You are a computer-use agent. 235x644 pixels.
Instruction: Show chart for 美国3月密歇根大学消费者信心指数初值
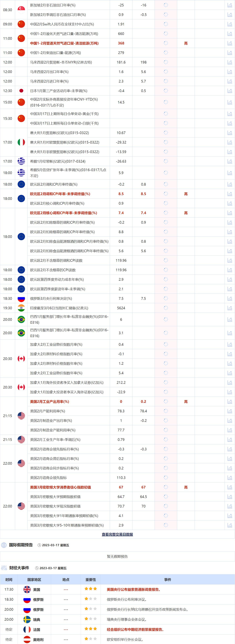coord(229,487)
